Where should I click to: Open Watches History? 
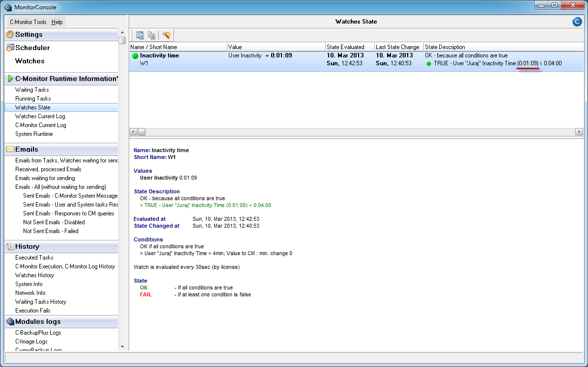pos(34,275)
